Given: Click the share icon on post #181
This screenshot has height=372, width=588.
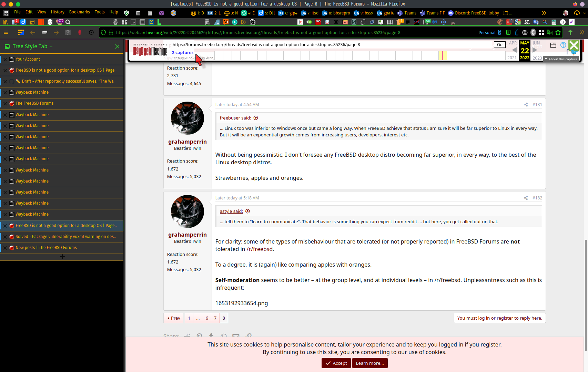Looking at the screenshot, I should (x=526, y=105).
